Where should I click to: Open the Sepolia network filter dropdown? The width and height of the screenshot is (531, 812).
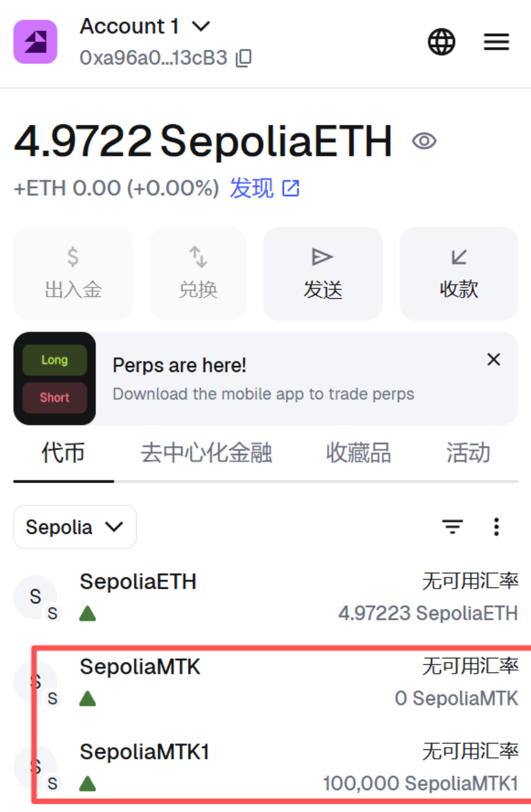(x=75, y=526)
